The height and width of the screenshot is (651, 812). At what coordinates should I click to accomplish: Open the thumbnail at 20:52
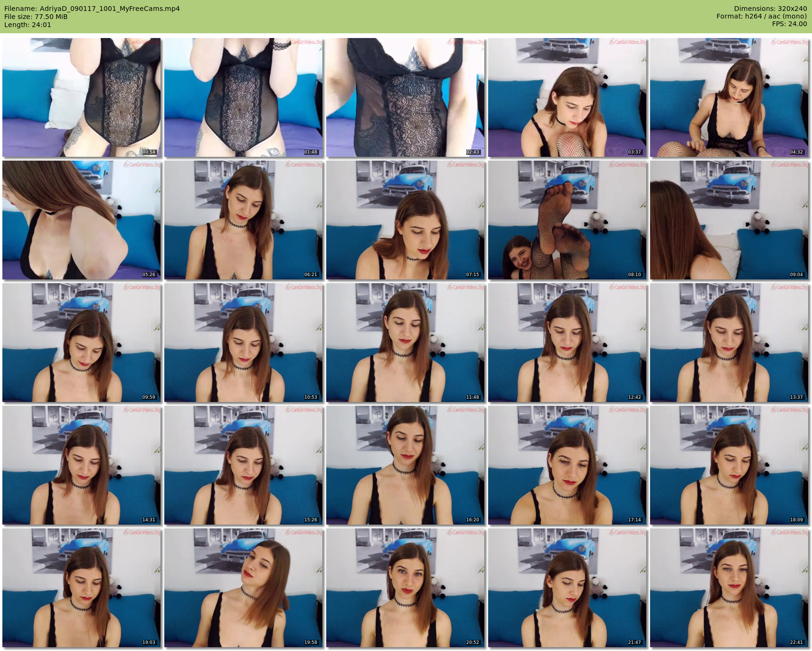point(406,588)
